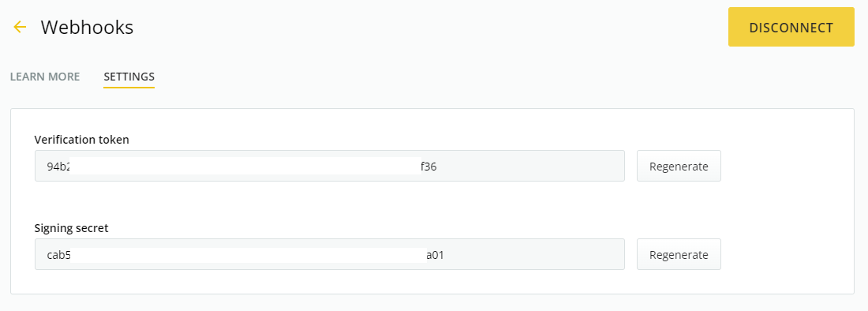Place cursor at token ending f36
Screen dimensions: 868x311
click(x=429, y=166)
